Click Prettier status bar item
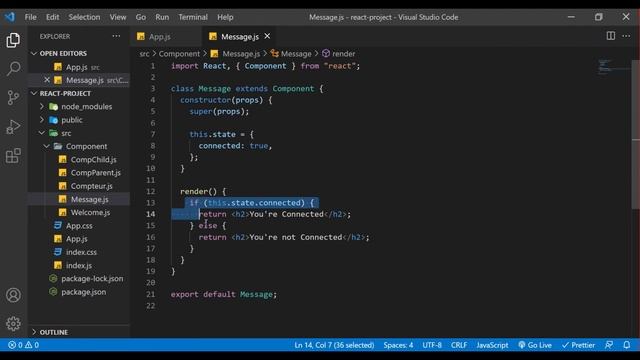 tap(578, 345)
